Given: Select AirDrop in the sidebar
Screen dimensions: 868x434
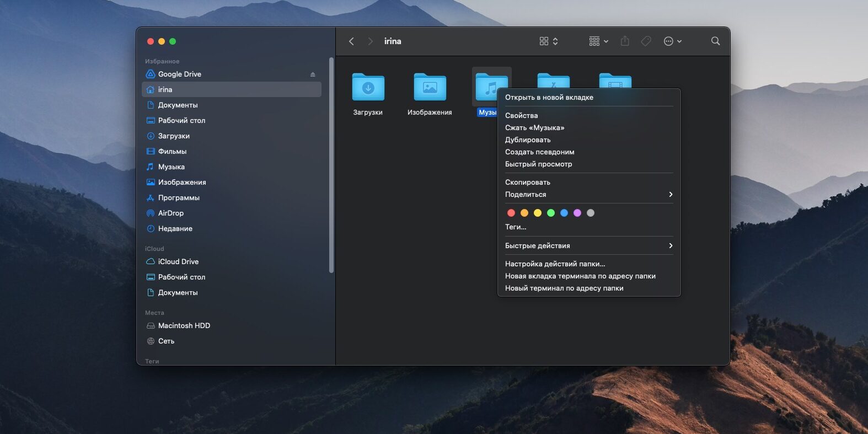Looking at the screenshot, I should (x=170, y=213).
